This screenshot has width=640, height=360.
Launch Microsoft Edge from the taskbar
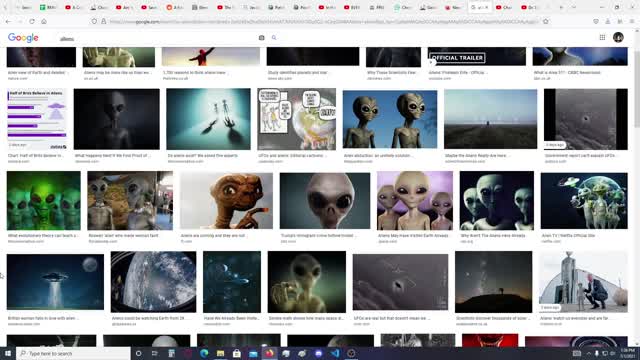point(204,353)
